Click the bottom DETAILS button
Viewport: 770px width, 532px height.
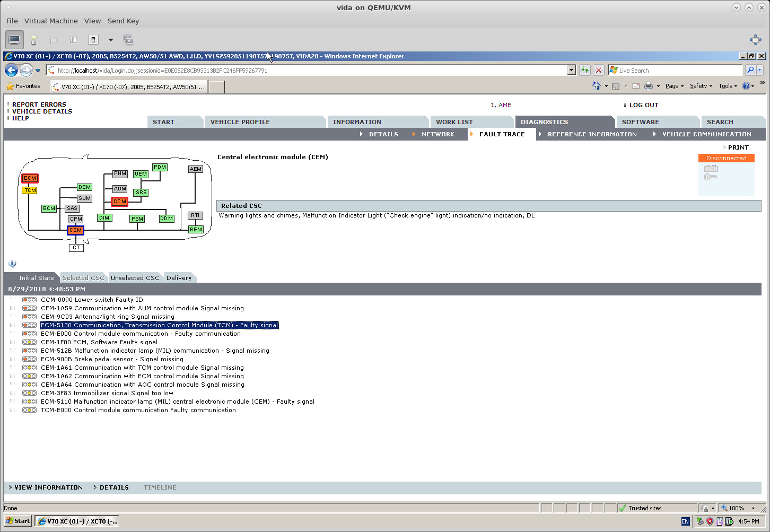point(113,487)
